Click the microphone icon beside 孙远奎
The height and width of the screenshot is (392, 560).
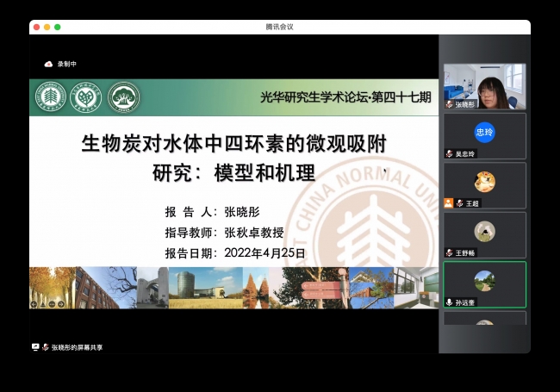pos(449,302)
